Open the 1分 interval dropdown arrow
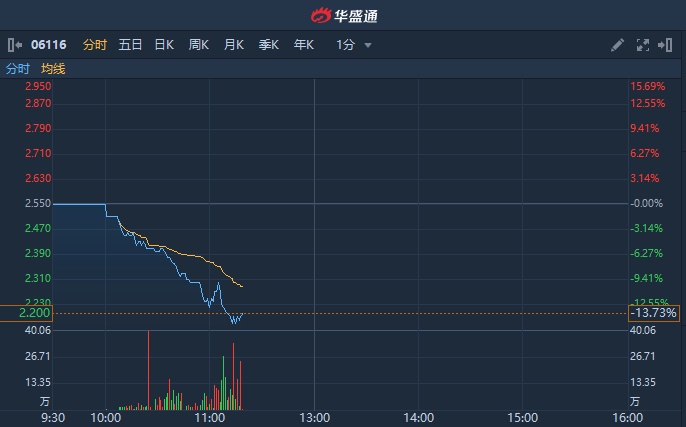 [x=368, y=45]
